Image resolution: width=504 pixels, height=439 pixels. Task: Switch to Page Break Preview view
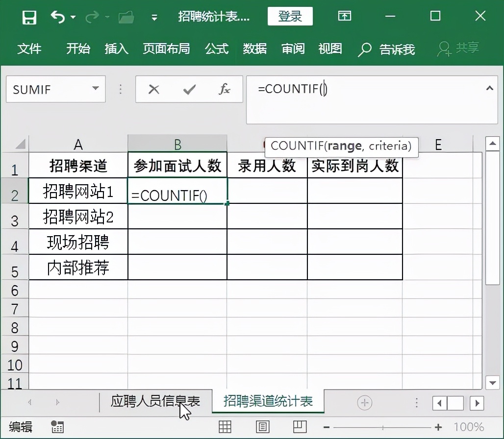tap(300, 427)
